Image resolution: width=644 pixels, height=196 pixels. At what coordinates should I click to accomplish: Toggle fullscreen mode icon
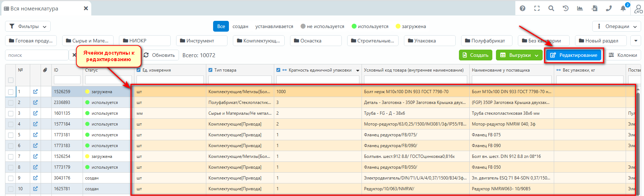pos(537,8)
